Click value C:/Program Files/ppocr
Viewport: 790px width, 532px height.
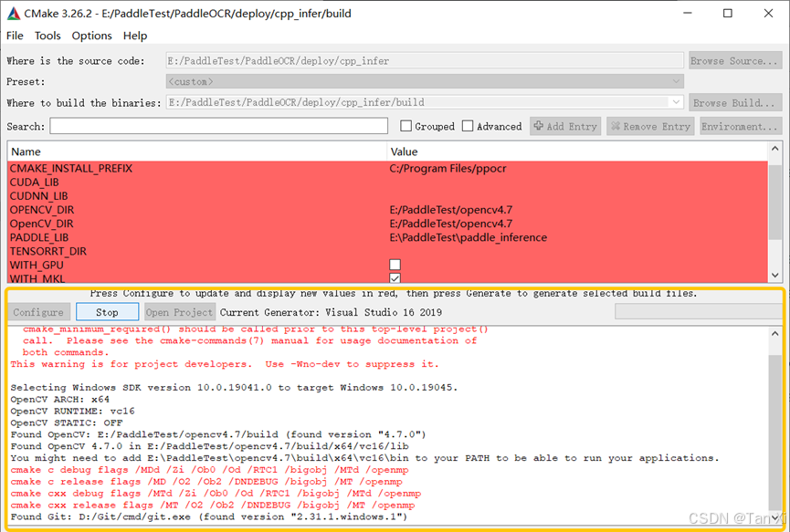pyautogui.click(x=448, y=168)
